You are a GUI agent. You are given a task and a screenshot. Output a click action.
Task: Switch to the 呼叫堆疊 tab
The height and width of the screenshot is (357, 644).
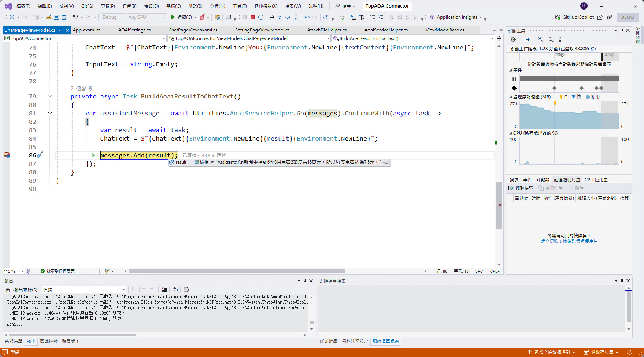pos(329,342)
